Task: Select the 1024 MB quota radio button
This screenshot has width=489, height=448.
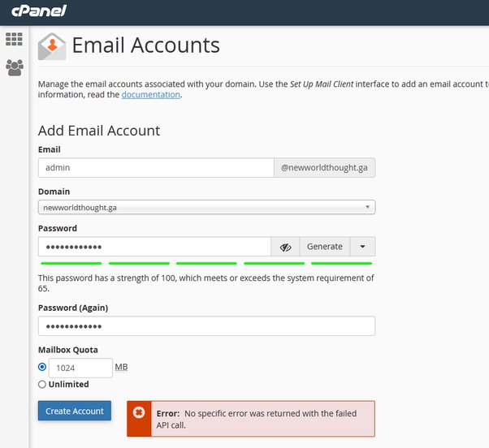Action: click(x=42, y=367)
